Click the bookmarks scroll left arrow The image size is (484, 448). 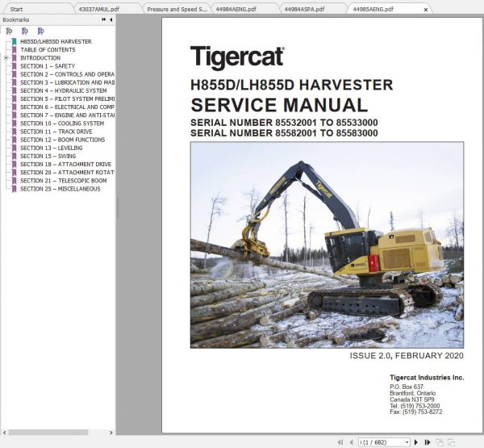click(x=4, y=433)
